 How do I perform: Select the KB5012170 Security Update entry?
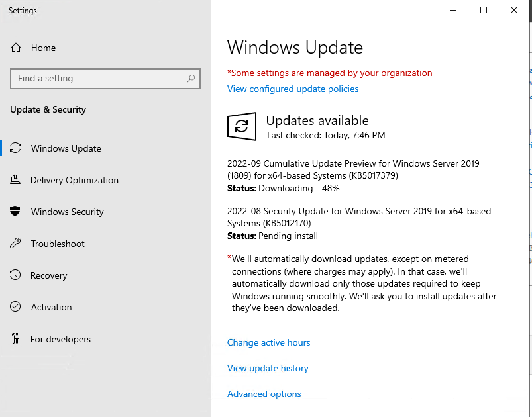pos(358,217)
